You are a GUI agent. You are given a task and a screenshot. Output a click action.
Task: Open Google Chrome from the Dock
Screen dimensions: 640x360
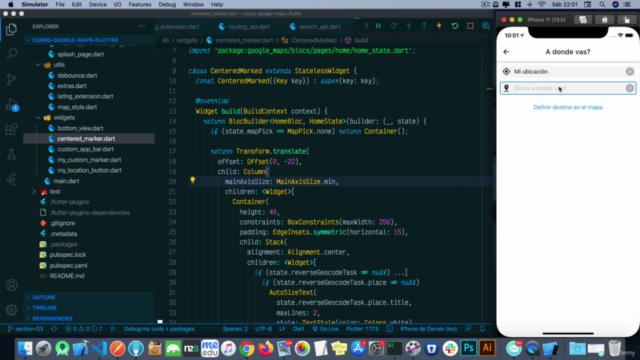coord(247,349)
